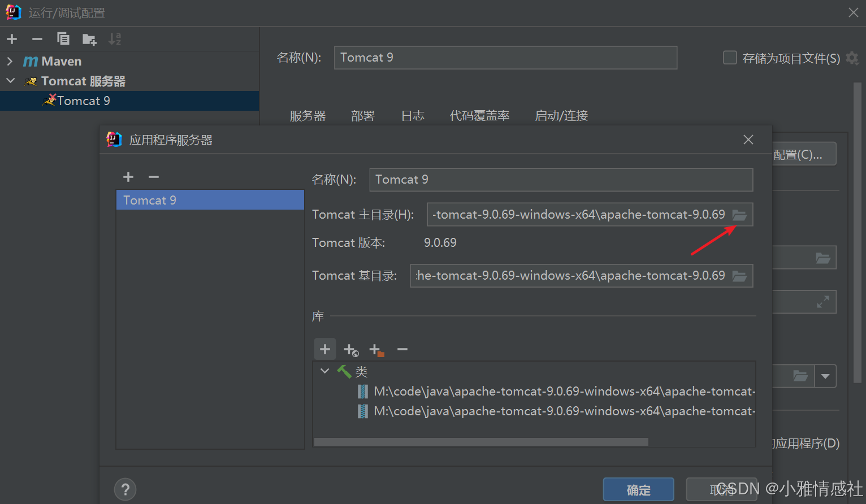Copy the selected run configuration
This screenshot has width=866, height=504.
click(x=63, y=38)
